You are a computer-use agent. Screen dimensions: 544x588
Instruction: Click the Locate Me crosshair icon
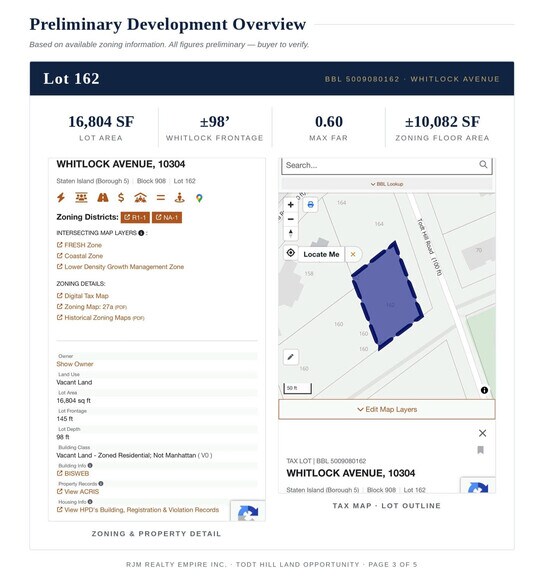pyautogui.click(x=291, y=253)
